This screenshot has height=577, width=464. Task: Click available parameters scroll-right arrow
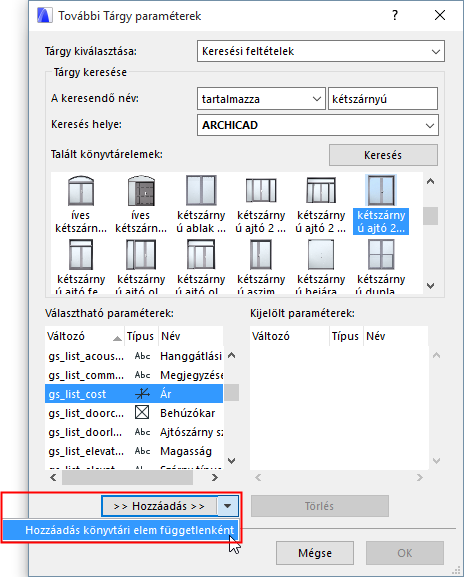[215, 478]
